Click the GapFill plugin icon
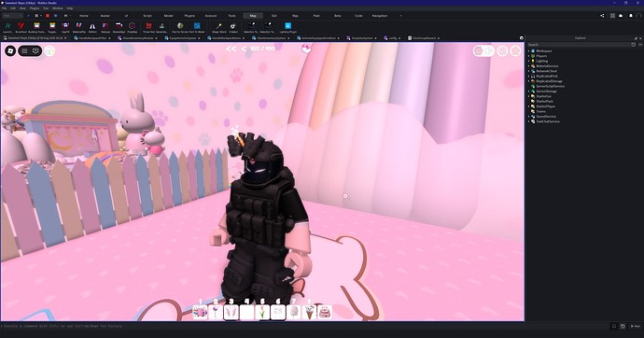The width and height of the screenshot is (644, 338). [65, 27]
